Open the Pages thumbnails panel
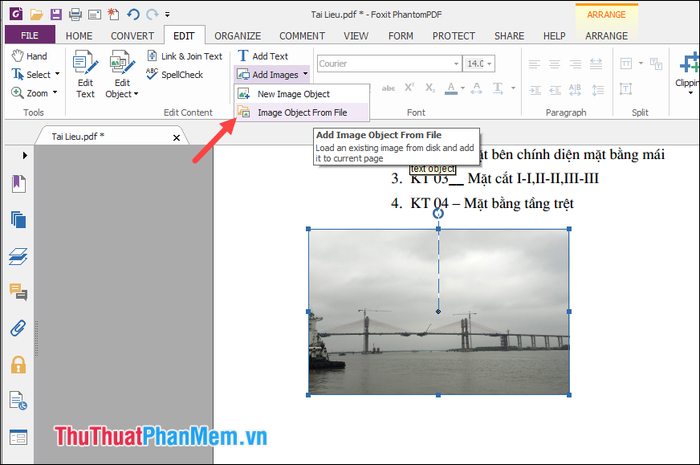 tap(18, 220)
